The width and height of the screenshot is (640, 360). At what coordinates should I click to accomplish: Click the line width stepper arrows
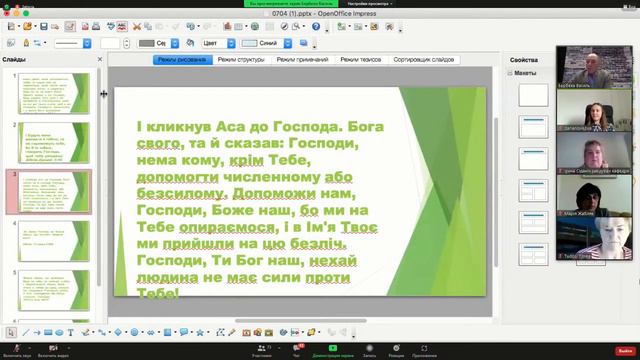(127, 43)
